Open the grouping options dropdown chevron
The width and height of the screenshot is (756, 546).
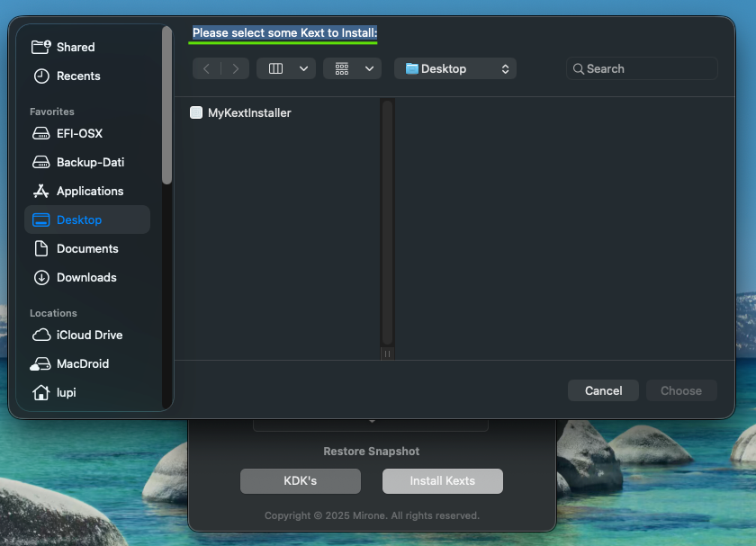pos(369,68)
